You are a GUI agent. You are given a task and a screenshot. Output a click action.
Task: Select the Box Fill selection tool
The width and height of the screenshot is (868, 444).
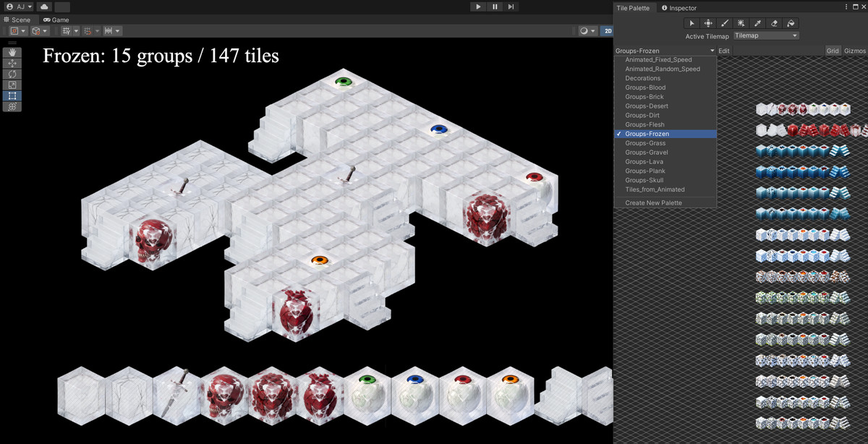(742, 23)
